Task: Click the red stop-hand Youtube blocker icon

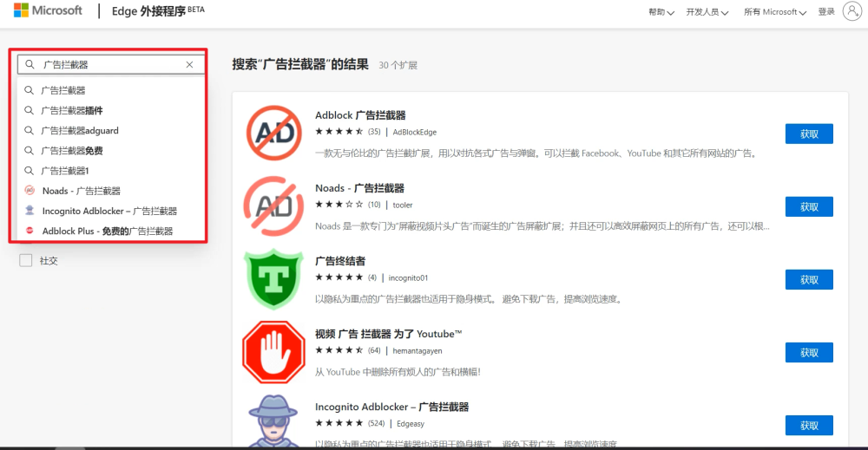Action: [x=273, y=352]
